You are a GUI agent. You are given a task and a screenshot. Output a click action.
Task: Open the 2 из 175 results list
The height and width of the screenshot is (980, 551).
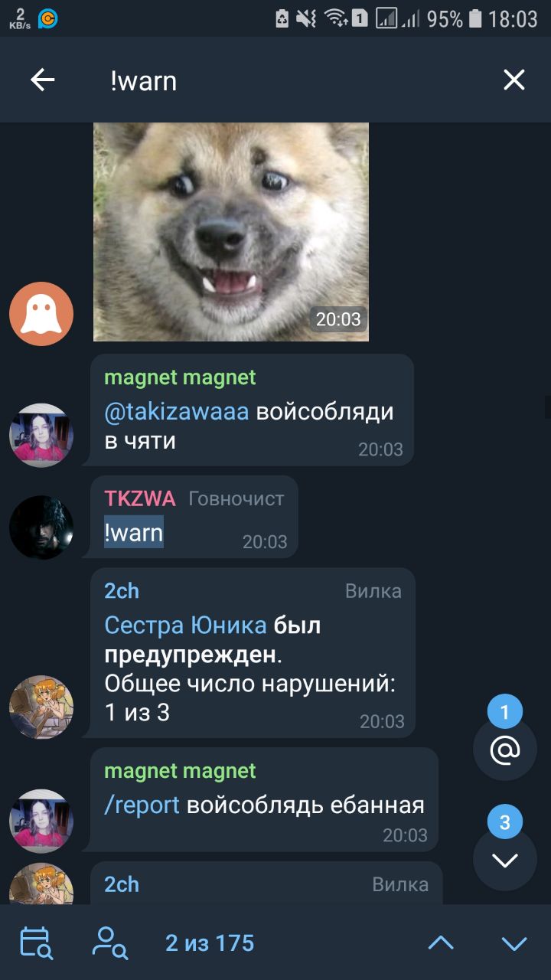(210, 942)
